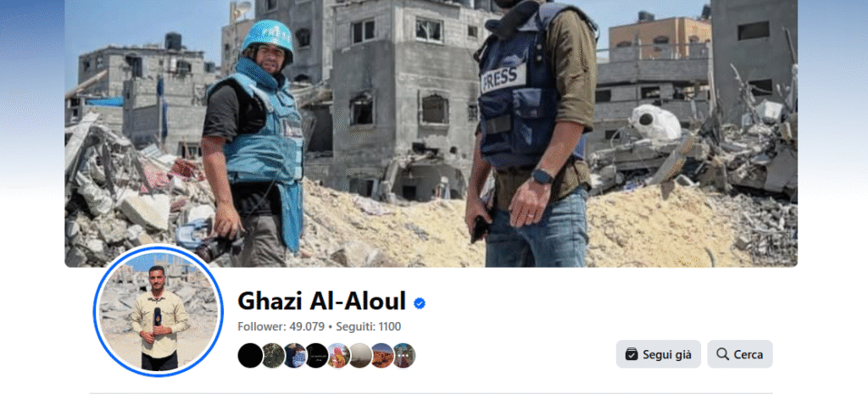Click the checkmark icon in Segui già

point(631,354)
